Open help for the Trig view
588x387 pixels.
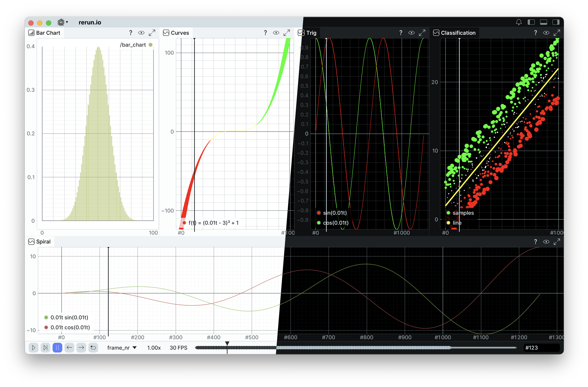[400, 33]
